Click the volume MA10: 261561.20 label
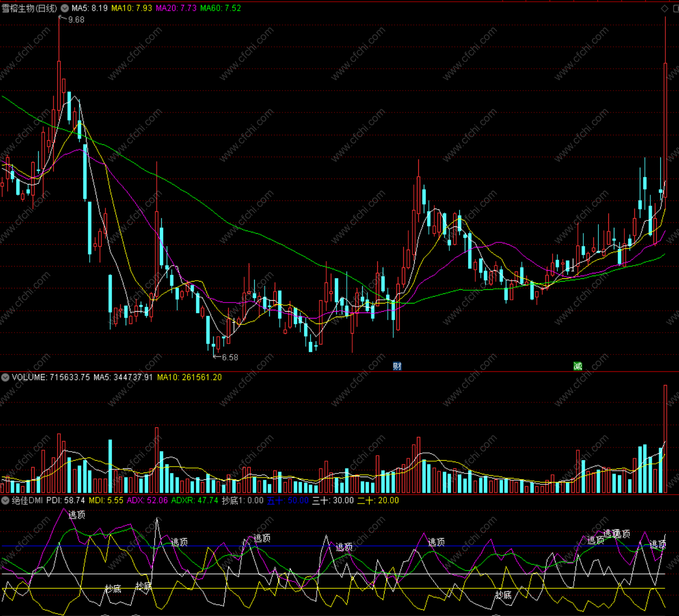The image size is (679, 616). click(190, 377)
